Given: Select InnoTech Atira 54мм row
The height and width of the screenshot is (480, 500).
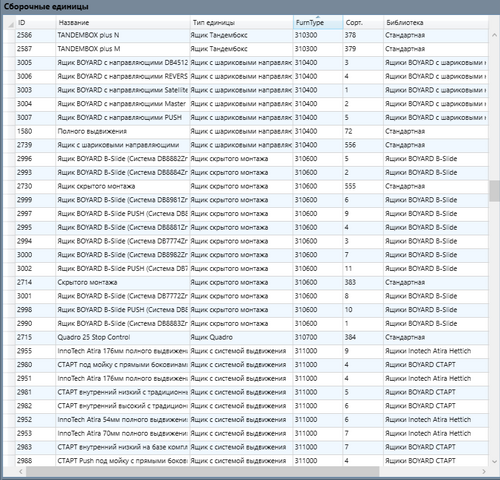Looking at the screenshot, I should pyautogui.click(x=246, y=420).
